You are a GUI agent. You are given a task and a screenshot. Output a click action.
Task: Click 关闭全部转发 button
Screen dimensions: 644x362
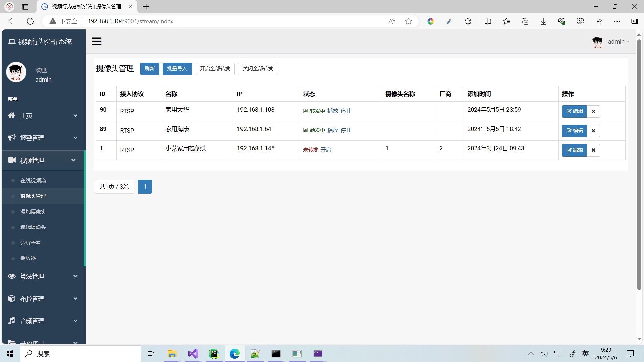(258, 69)
